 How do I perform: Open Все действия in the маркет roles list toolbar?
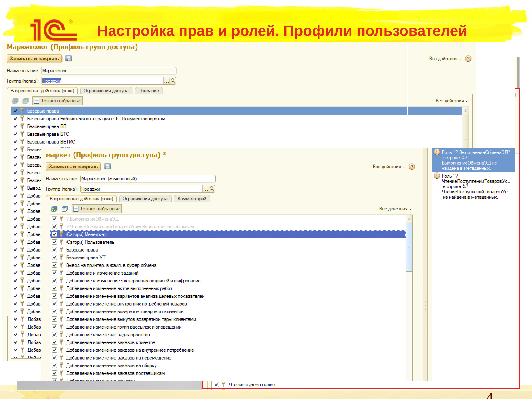(x=395, y=209)
